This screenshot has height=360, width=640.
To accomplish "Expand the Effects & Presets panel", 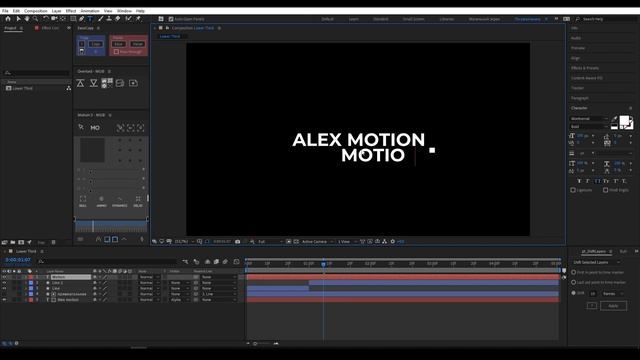I will point(585,68).
